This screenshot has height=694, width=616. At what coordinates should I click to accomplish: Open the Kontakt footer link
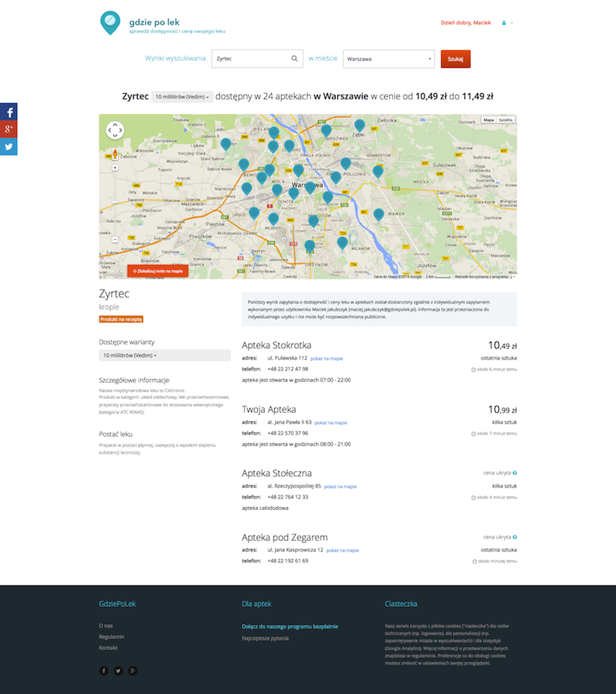tap(109, 648)
